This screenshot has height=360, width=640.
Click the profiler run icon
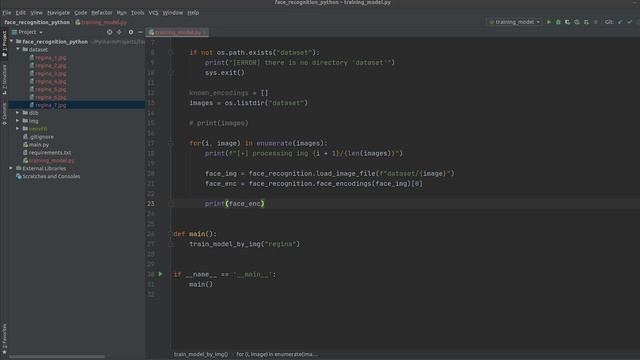coord(577,22)
